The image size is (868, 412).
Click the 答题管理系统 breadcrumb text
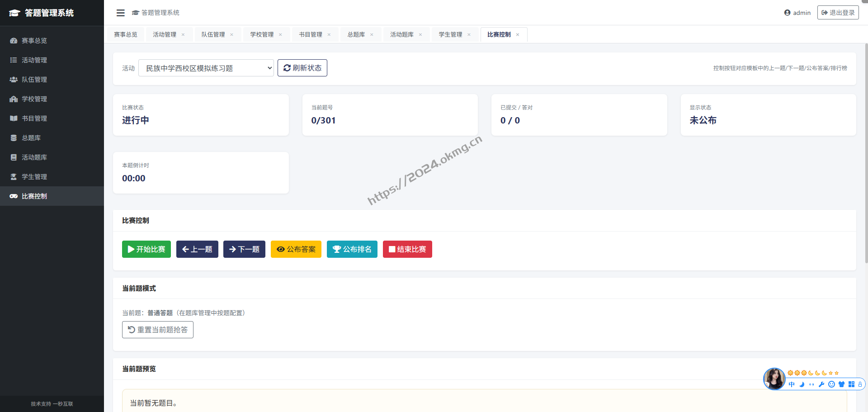pyautogui.click(x=160, y=13)
